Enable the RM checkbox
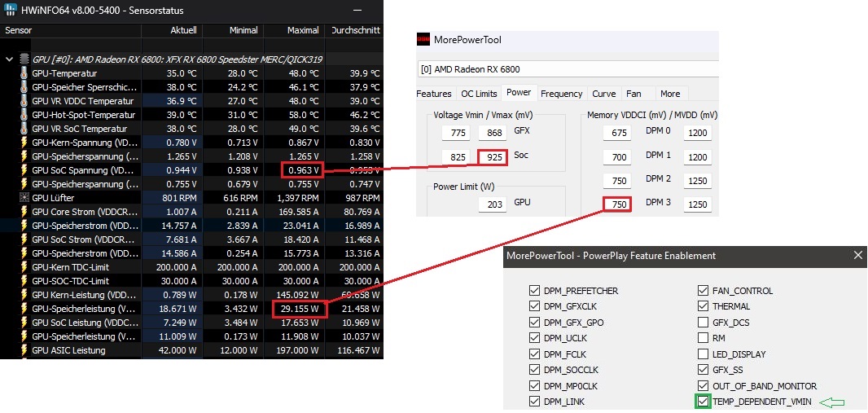This screenshot has height=413, width=868. [x=703, y=338]
